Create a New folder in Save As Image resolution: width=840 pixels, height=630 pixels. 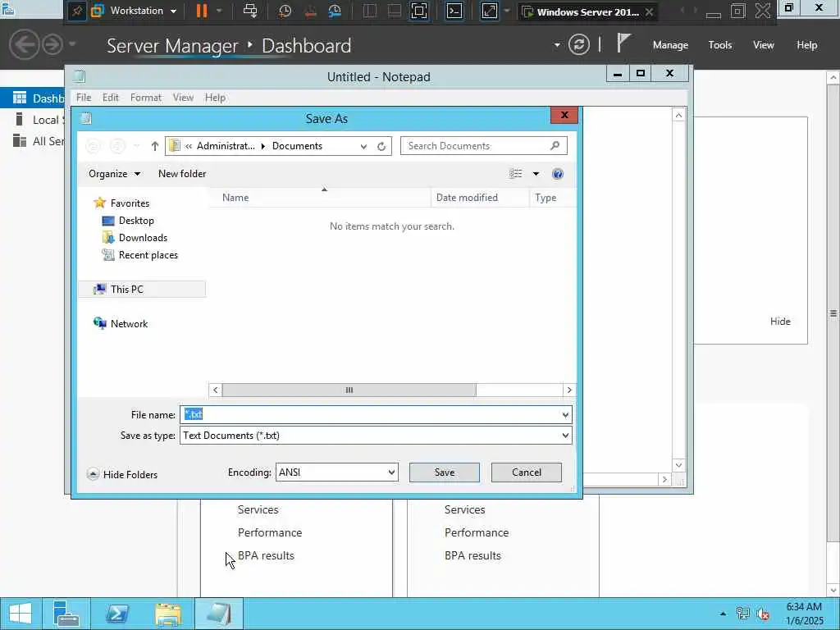pyautogui.click(x=182, y=174)
